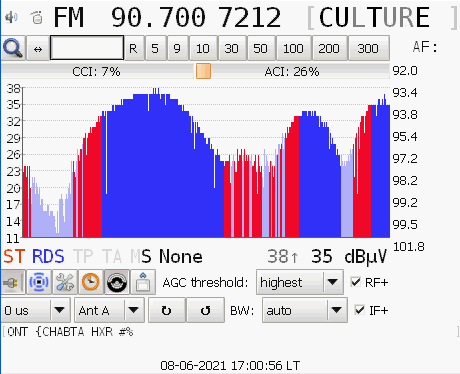
Task: Click the FM band label
Action: click(x=69, y=17)
